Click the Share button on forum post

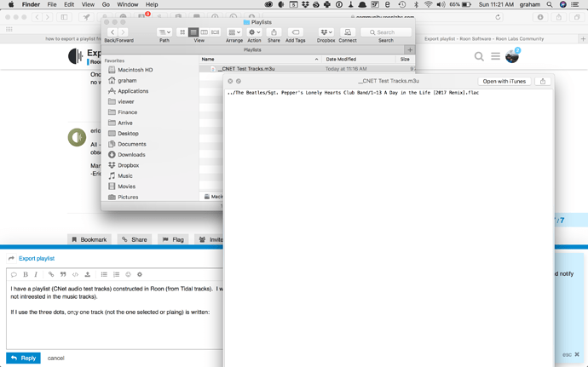pyautogui.click(x=135, y=239)
